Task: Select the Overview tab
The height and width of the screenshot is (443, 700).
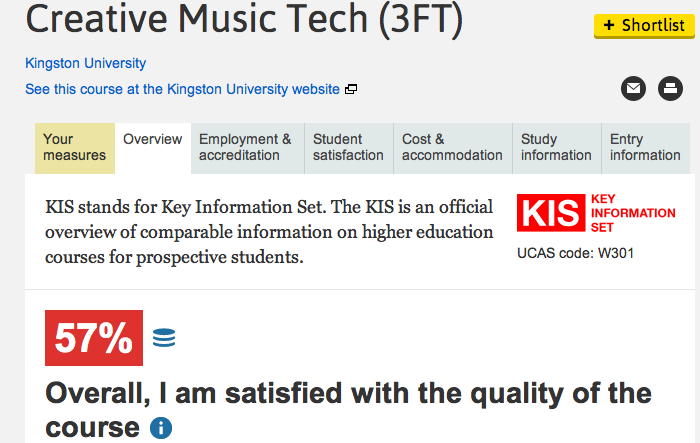Action: pos(152,140)
